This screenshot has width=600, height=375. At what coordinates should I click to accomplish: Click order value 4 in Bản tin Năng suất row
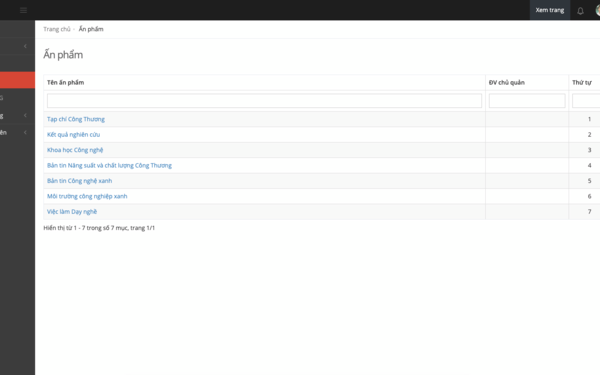pos(589,165)
